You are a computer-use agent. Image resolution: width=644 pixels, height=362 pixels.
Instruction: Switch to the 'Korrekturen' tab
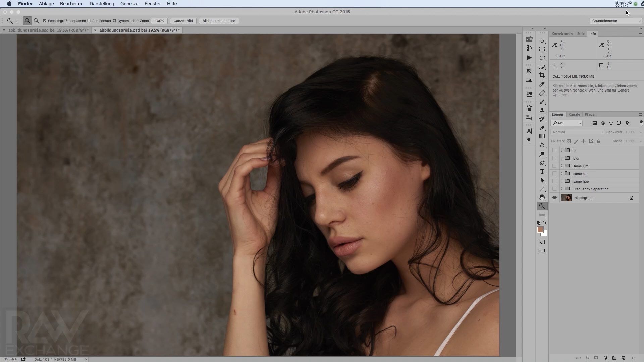coord(562,33)
